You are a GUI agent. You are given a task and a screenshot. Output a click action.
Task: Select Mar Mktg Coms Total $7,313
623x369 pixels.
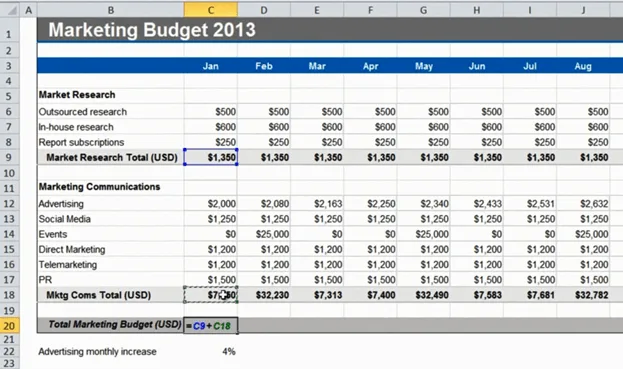317,295
